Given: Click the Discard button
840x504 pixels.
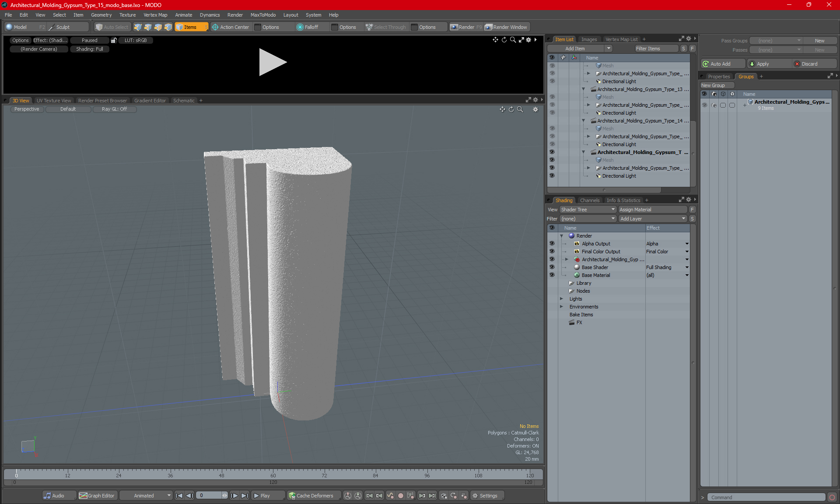Looking at the screenshot, I should click(x=815, y=64).
